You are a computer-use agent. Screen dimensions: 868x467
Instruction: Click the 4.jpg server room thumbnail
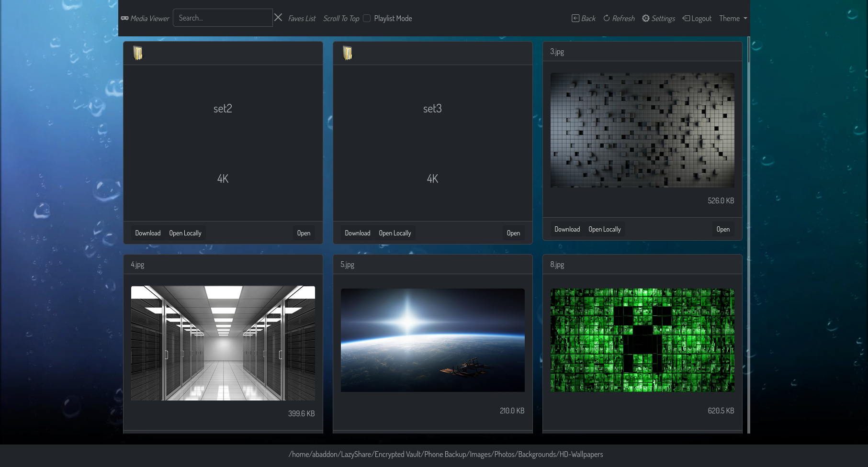pyautogui.click(x=223, y=343)
